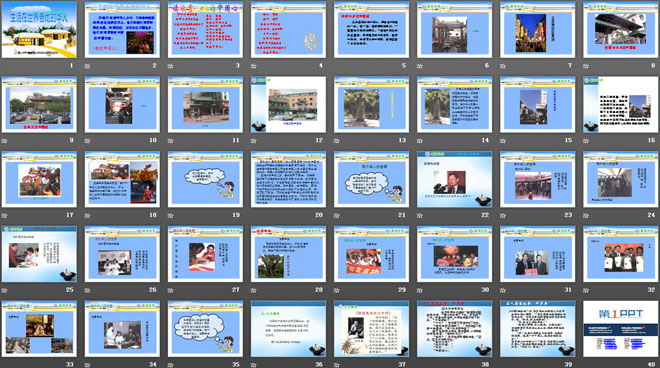Click the animation star icon under slide 34
The width and height of the screenshot is (660, 368).
[x=88, y=365]
